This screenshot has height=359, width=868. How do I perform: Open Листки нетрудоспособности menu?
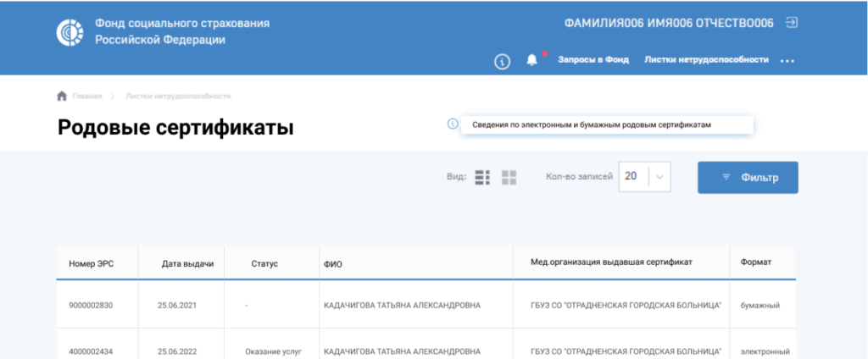point(706,60)
